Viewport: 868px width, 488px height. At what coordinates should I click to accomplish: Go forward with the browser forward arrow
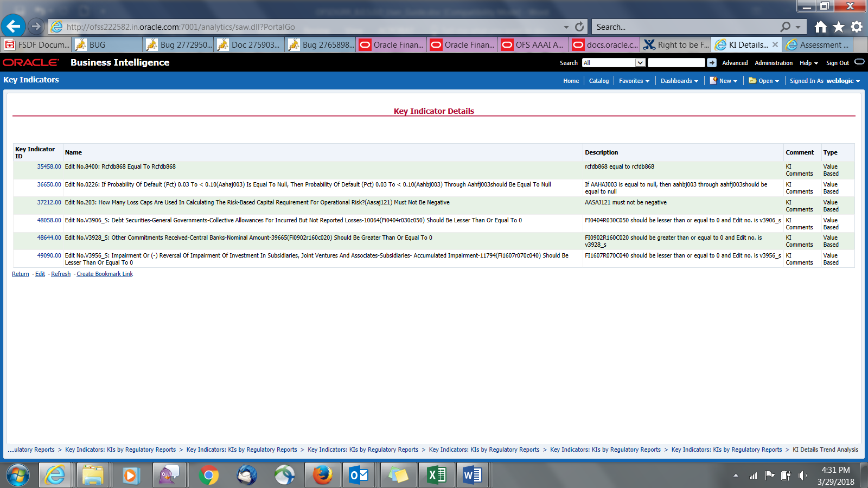coord(36,26)
